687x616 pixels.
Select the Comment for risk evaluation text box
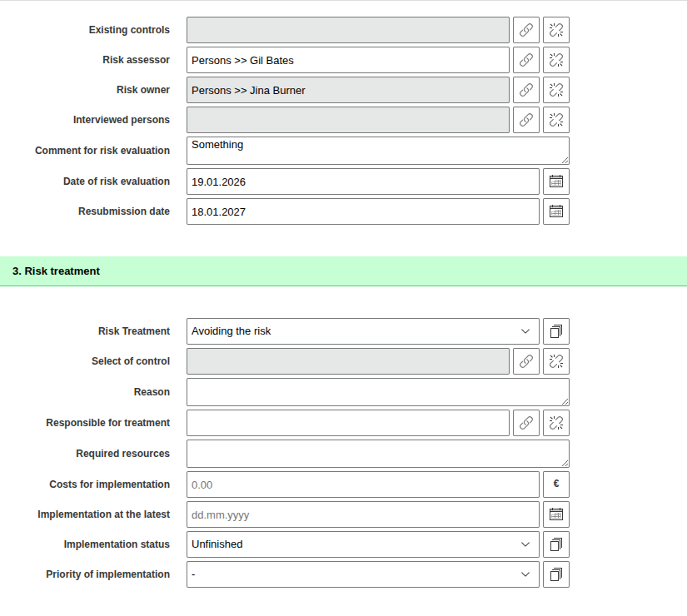point(377,150)
